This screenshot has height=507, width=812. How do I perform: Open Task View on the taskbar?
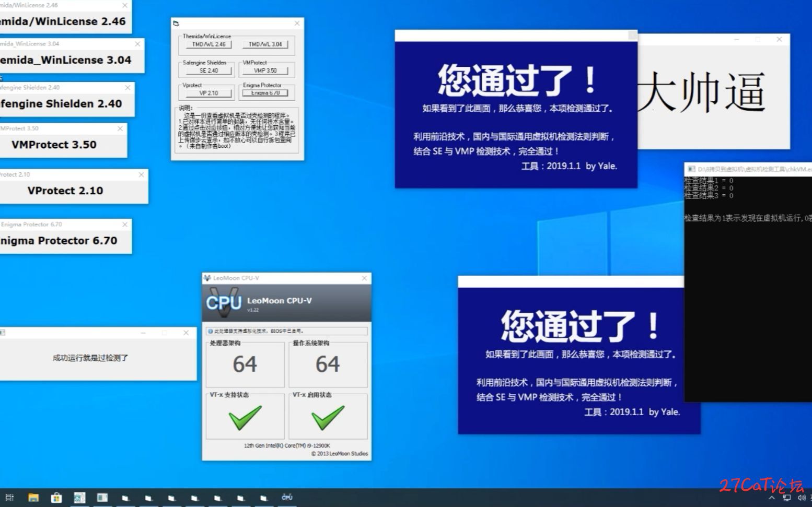pos(9,498)
